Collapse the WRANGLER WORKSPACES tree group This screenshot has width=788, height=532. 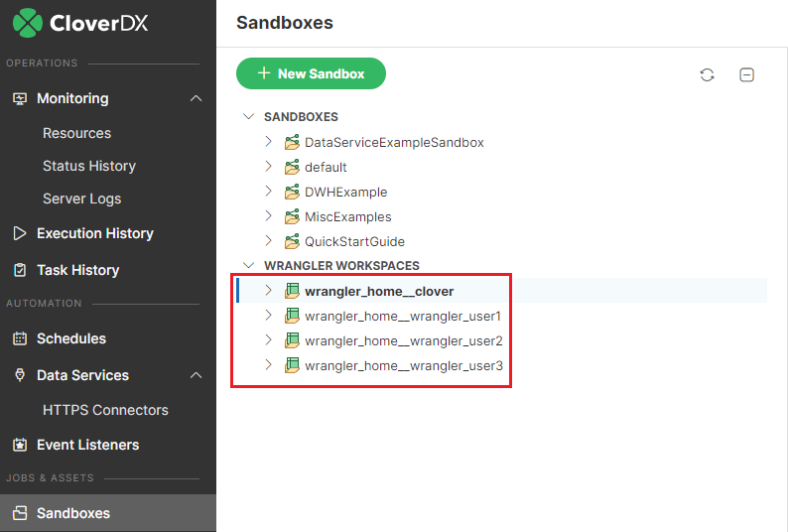click(248, 266)
